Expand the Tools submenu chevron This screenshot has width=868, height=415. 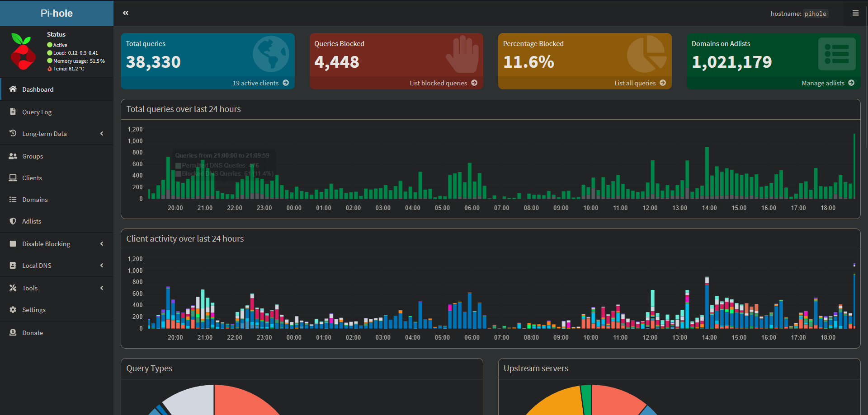pos(102,288)
